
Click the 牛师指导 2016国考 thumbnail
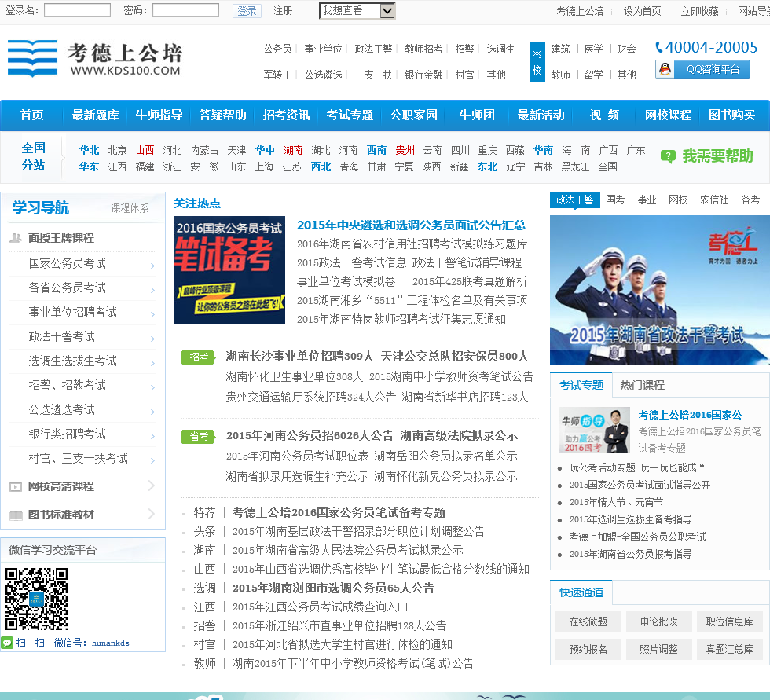tap(595, 430)
